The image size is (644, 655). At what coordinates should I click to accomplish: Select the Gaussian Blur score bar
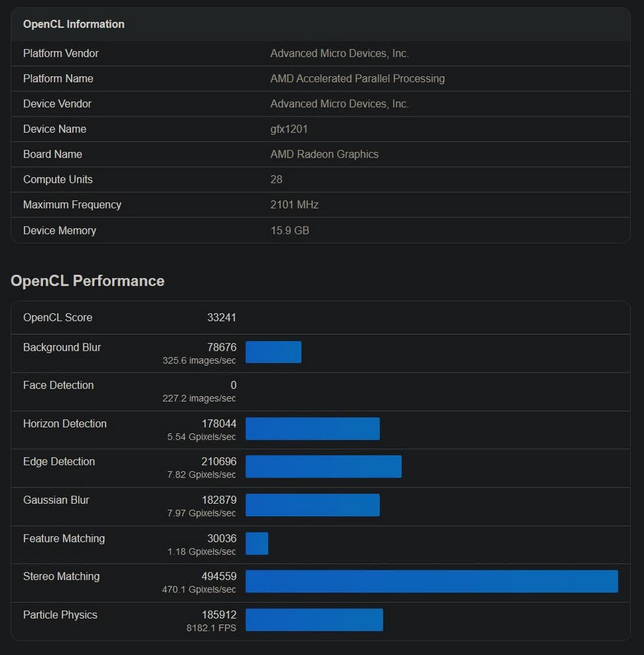(312, 505)
